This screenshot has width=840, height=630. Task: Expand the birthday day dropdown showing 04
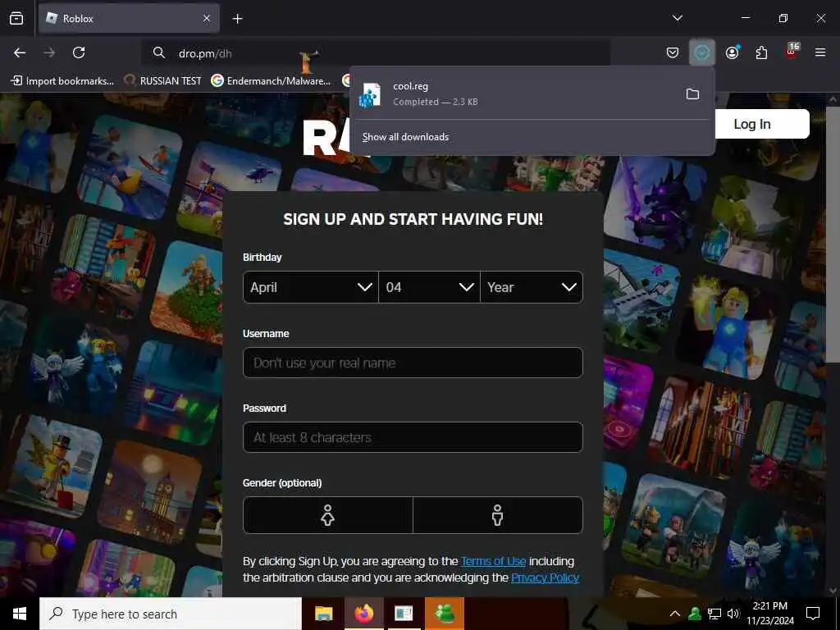[429, 287]
